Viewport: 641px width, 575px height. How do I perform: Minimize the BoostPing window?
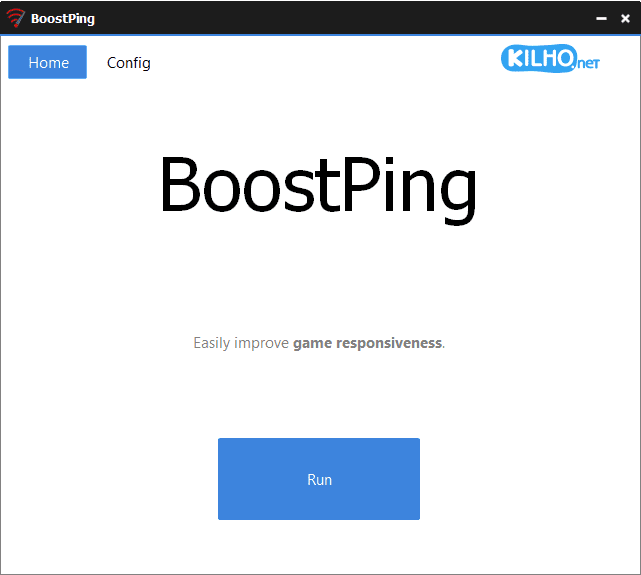pos(601,18)
